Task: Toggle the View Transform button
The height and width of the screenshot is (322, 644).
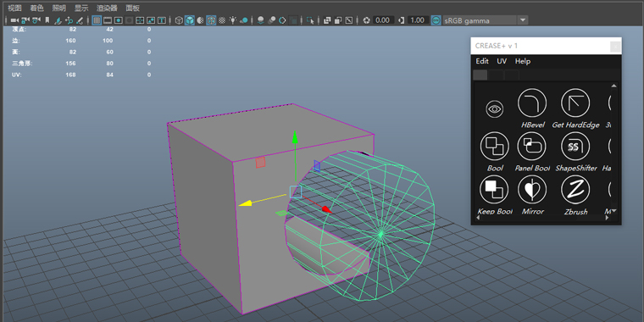Action: pyautogui.click(x=436, y=20)
